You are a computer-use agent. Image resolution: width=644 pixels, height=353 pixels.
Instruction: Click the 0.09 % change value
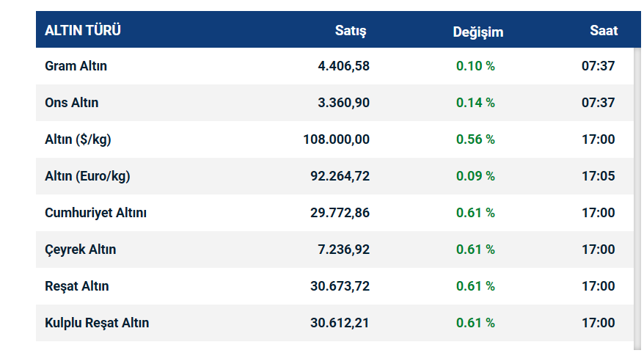click(475, 176)
